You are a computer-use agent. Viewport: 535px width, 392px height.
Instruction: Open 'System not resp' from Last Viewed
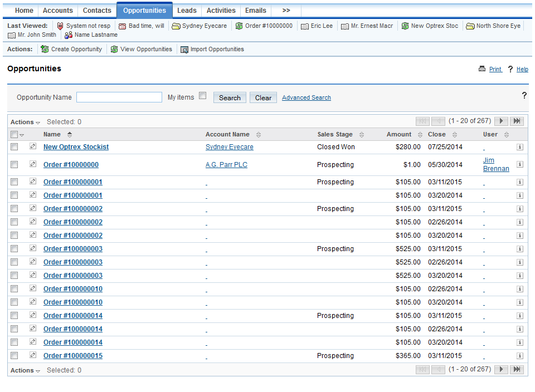pos(84,26)
